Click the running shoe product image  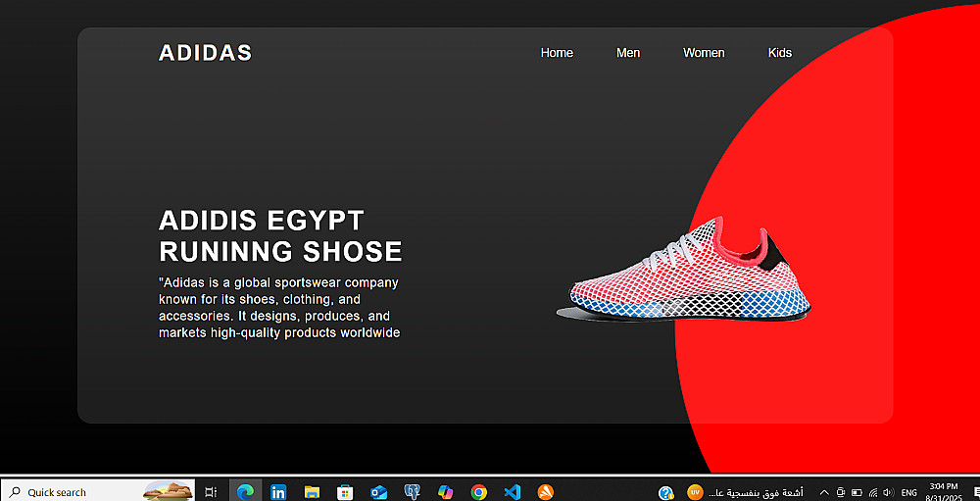point(684,270)
